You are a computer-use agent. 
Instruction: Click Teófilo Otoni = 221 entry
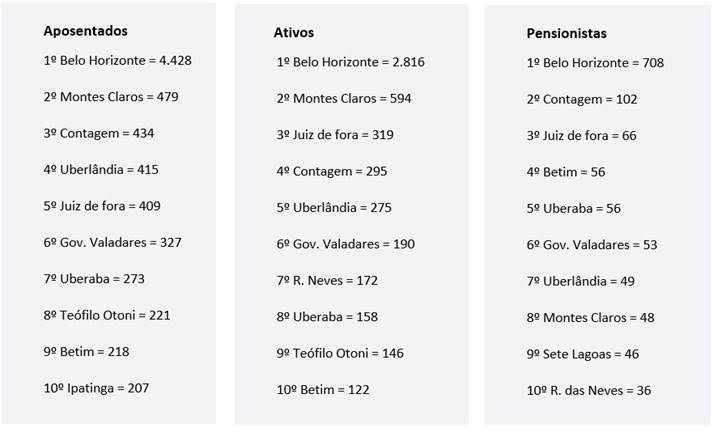point(107,315)
